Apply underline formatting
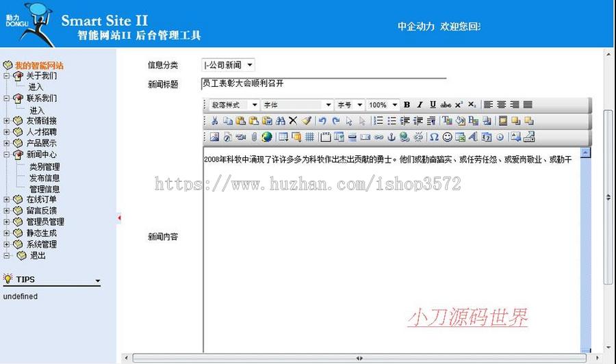Viewport: 616px width, 364px height. tap(433, 105)
